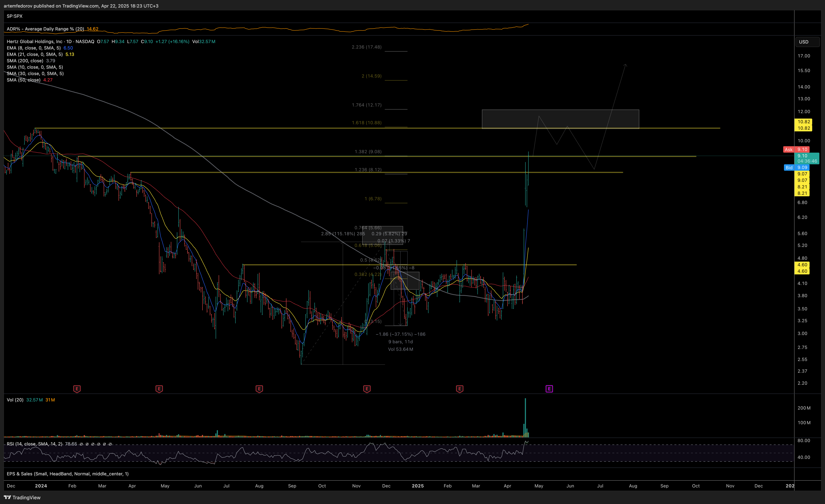Click the 2025 year label on time axis
The height and width of the screenshot is (504, 825).
[x=418, y=486]
